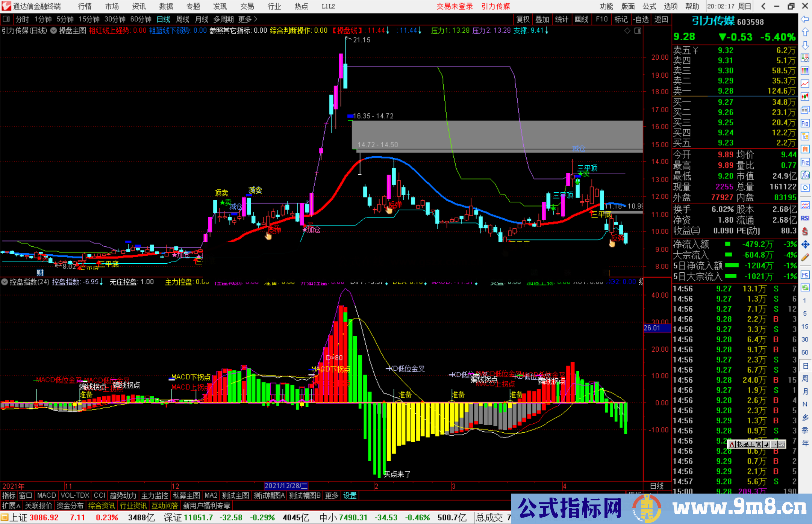This screenshot has height=524, width=812.
Task: Click the four-way move arrows icon
Action: pos(805,245)
